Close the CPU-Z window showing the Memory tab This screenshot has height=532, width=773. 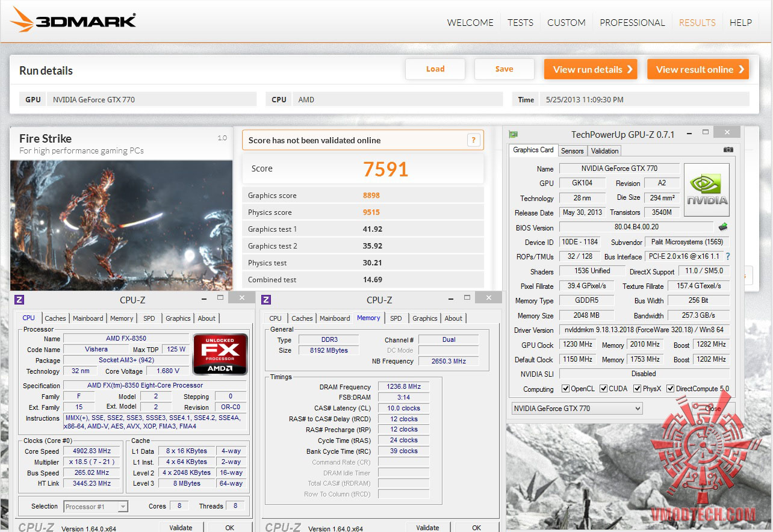tap(489, 297)
